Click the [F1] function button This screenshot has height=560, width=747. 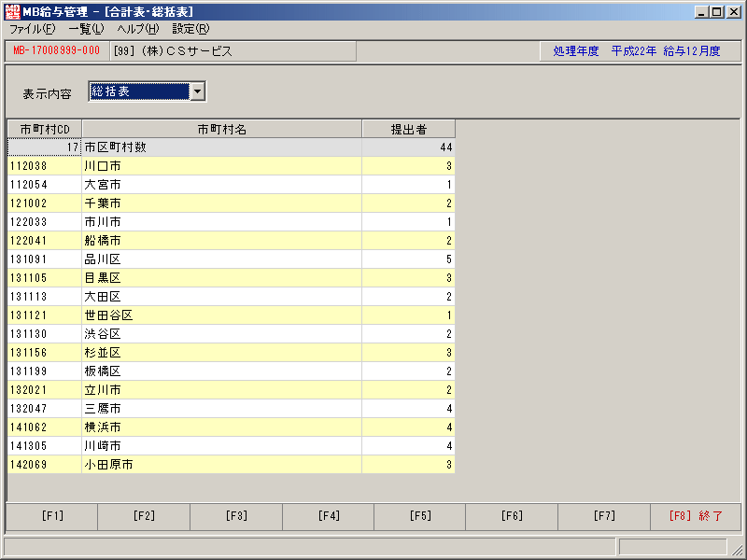(x=52, y=516)
